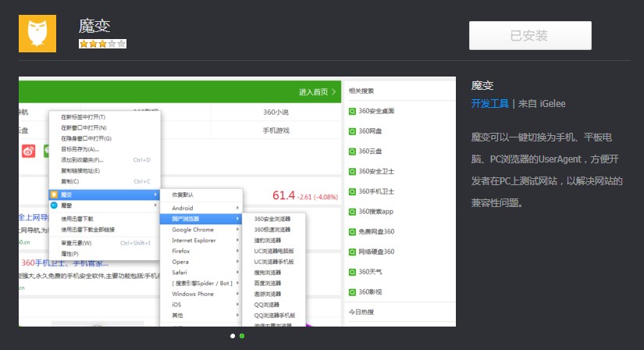This screenshot has height=350, width=644.
Task: Expand Safari submenu in preview
Action: click(x=201, y=273)
